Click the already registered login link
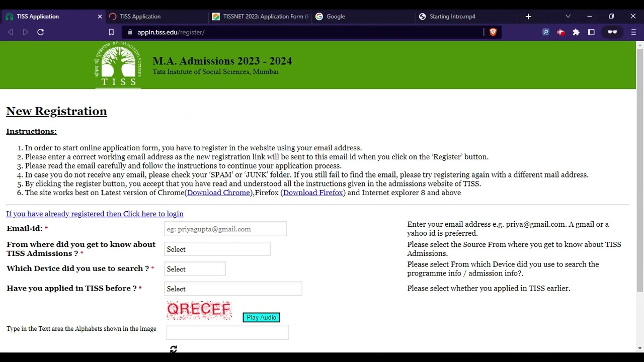The image size is (644, 362). coord(95,214)
